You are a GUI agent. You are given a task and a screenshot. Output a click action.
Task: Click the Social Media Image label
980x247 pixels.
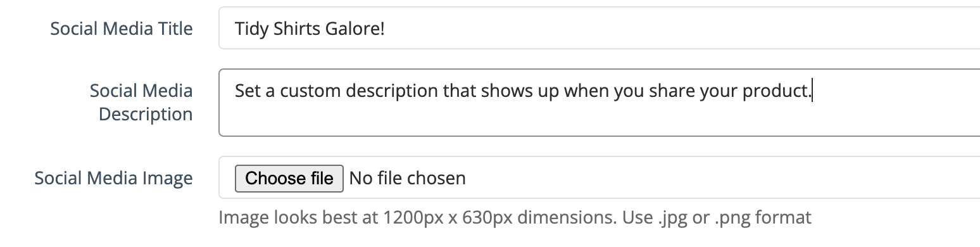click(114, 179)
